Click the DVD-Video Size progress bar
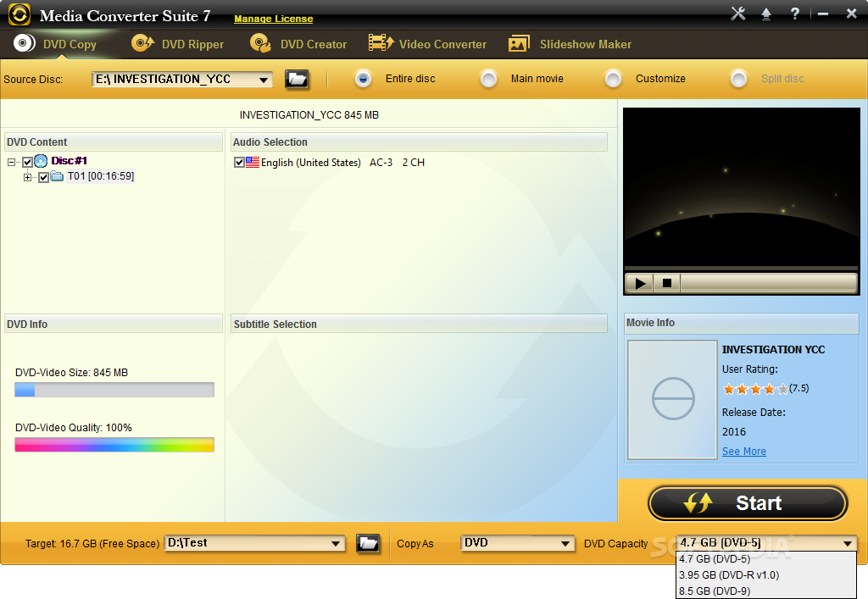 114,390
